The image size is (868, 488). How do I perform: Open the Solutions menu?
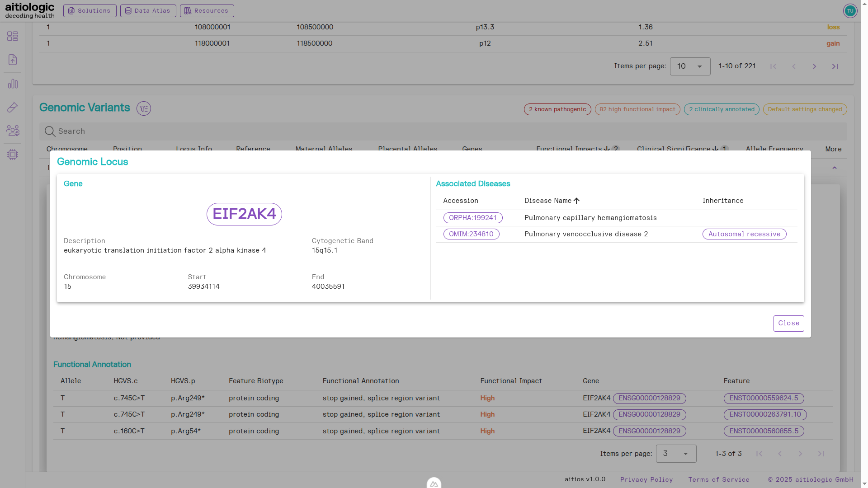pyautogui.click(x=90, y=11)
